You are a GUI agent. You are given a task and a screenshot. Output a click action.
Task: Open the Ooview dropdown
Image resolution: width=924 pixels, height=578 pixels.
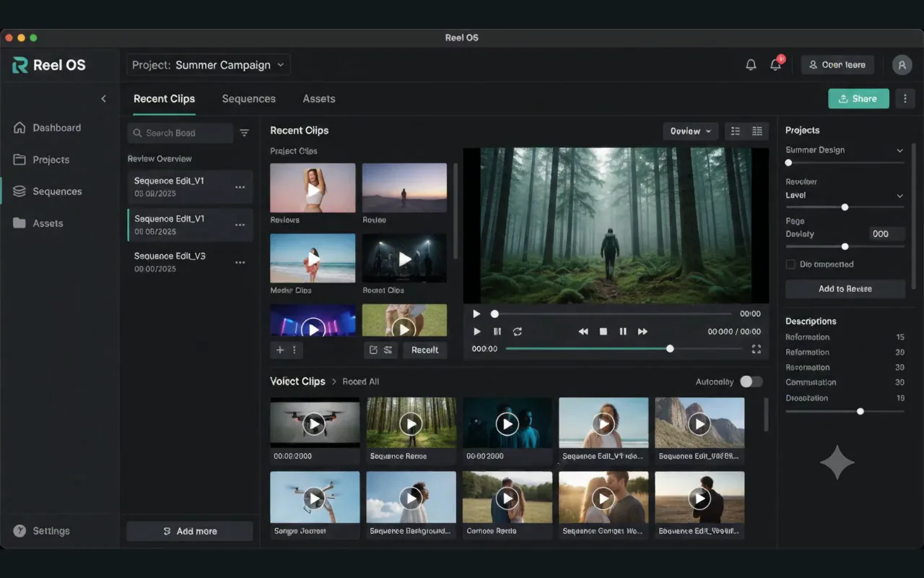coord(691,131)
